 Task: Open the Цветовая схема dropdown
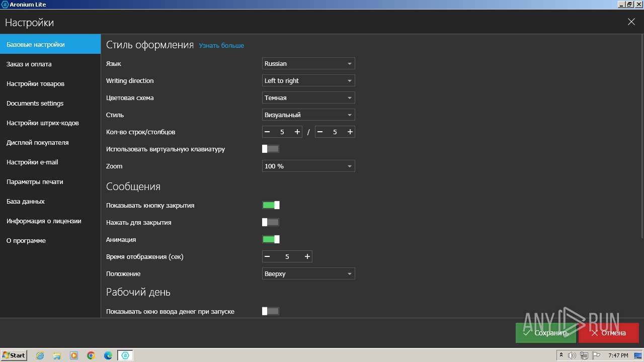coord(308,98)
